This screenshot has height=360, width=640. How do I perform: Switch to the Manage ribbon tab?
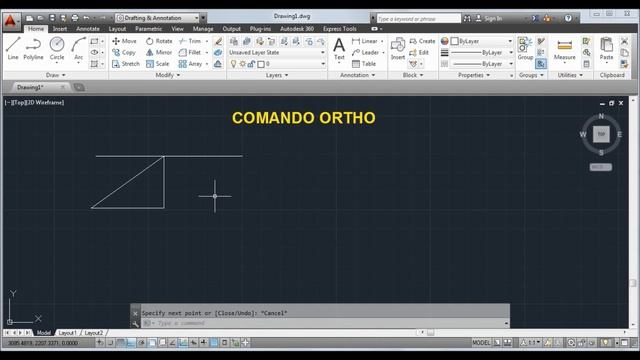pos(203,29)
